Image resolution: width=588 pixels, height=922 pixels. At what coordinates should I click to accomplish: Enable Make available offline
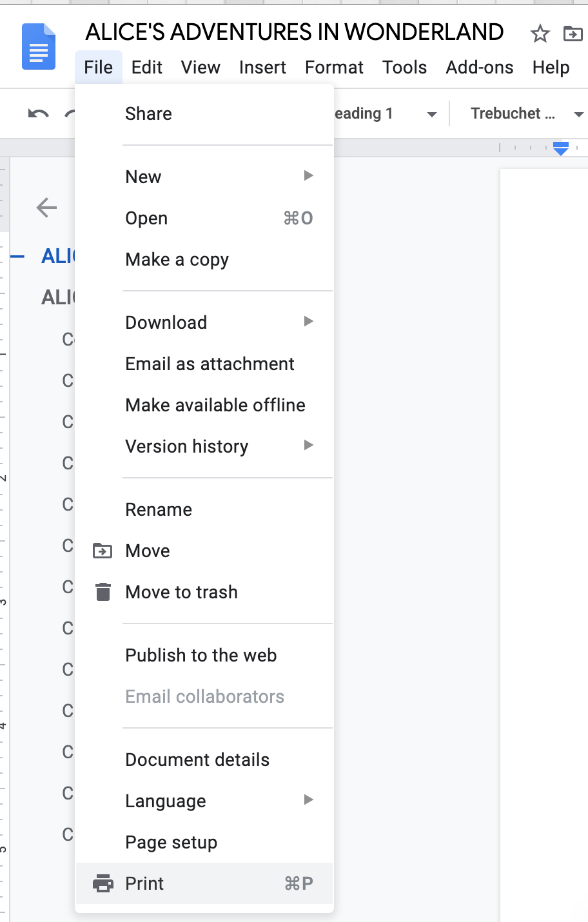[x=215, y=405]
